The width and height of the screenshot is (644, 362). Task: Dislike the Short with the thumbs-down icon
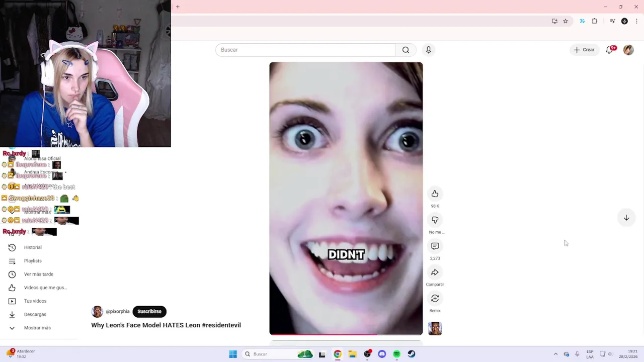pyautogui.click(x=435, y=220)
